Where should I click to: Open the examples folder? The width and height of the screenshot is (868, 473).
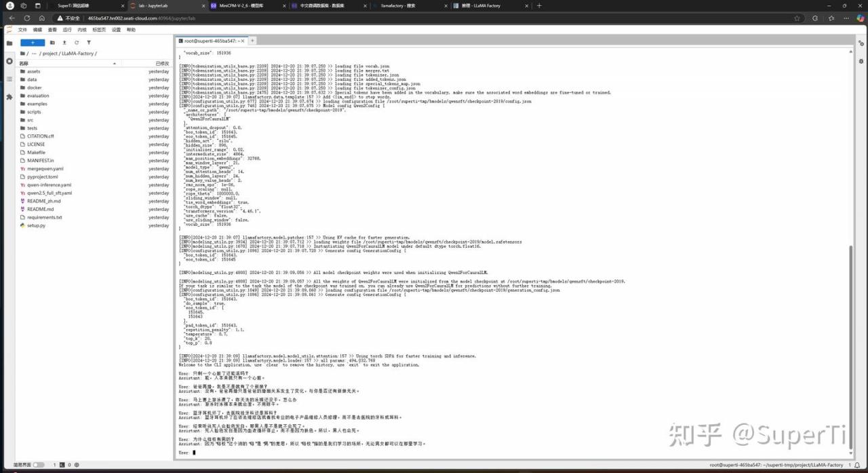pos(94,104)
